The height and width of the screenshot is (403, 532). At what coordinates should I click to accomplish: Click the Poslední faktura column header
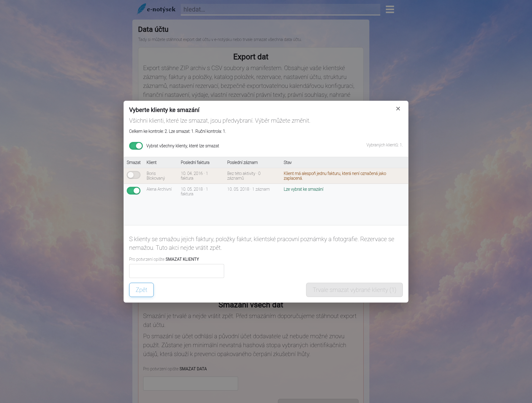(195, 162)
